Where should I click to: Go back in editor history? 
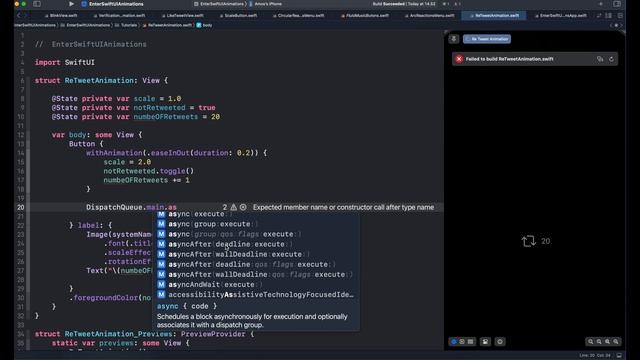[x=19, y=16]
